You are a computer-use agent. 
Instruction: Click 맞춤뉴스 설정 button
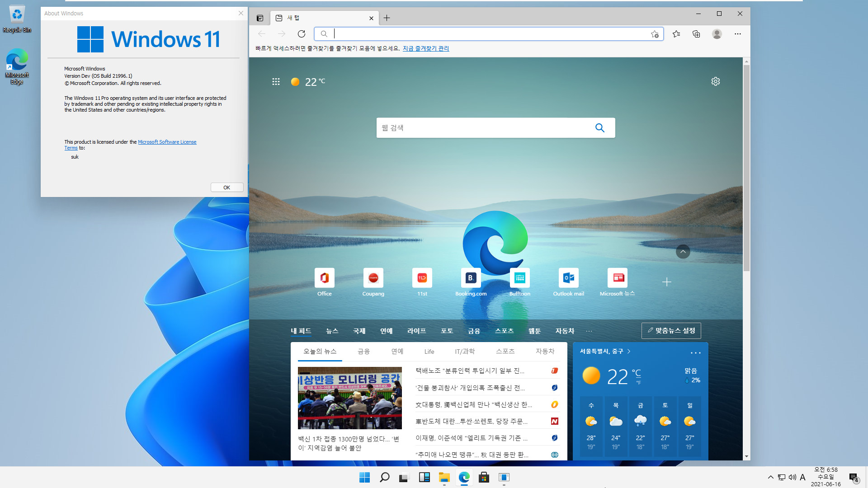tap(671, 331)
